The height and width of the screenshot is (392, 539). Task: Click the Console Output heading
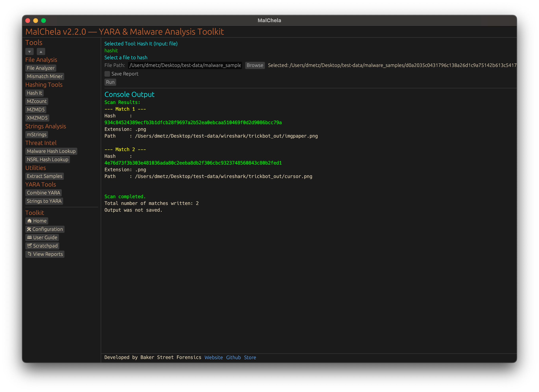(x=130, y=95)
